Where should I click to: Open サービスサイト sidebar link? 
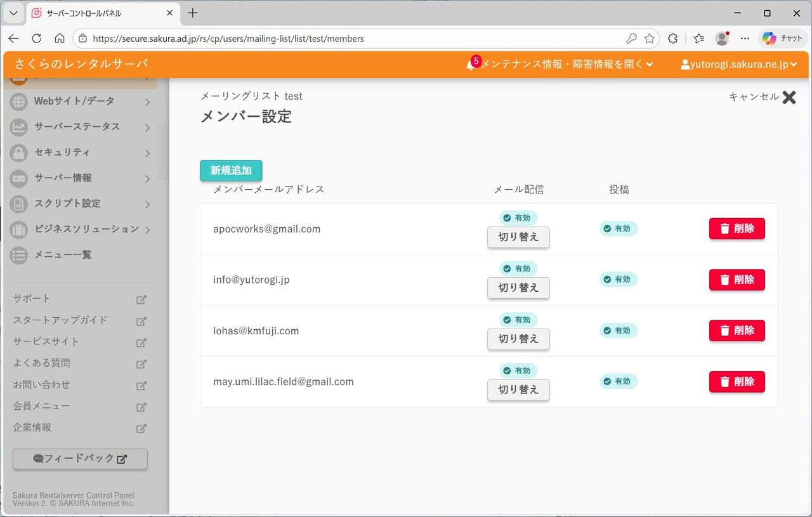46,341
